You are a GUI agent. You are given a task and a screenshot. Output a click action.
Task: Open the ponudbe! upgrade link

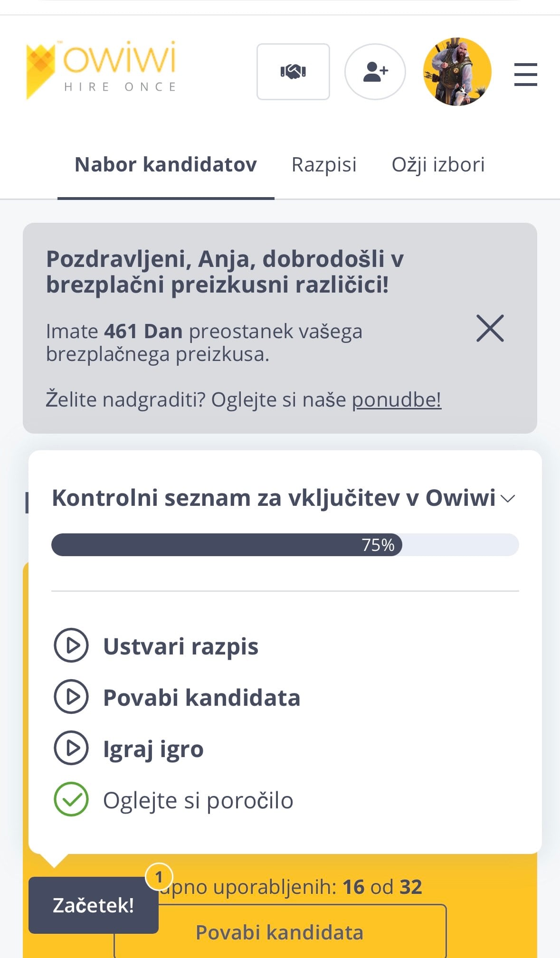coord(396,400)
